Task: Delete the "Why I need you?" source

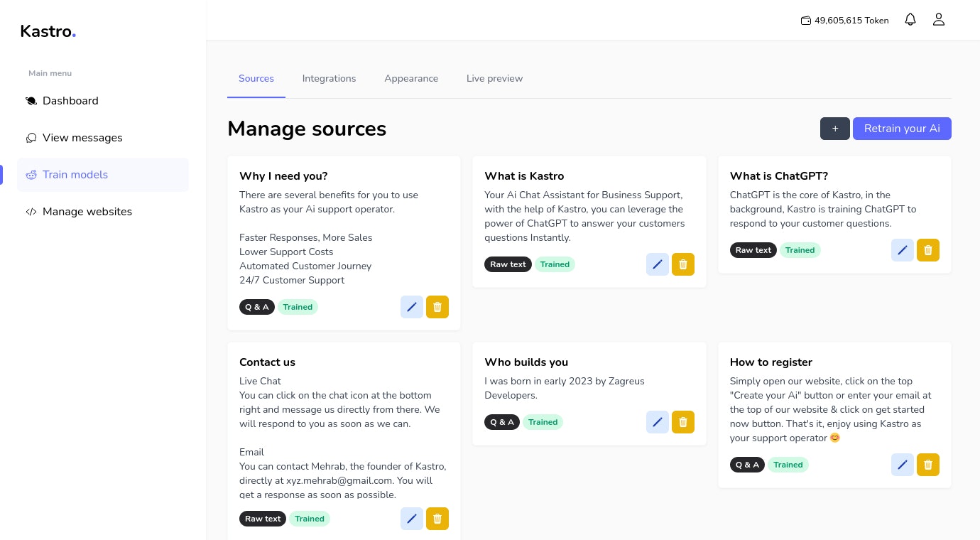Action: [x=437, y=307]
